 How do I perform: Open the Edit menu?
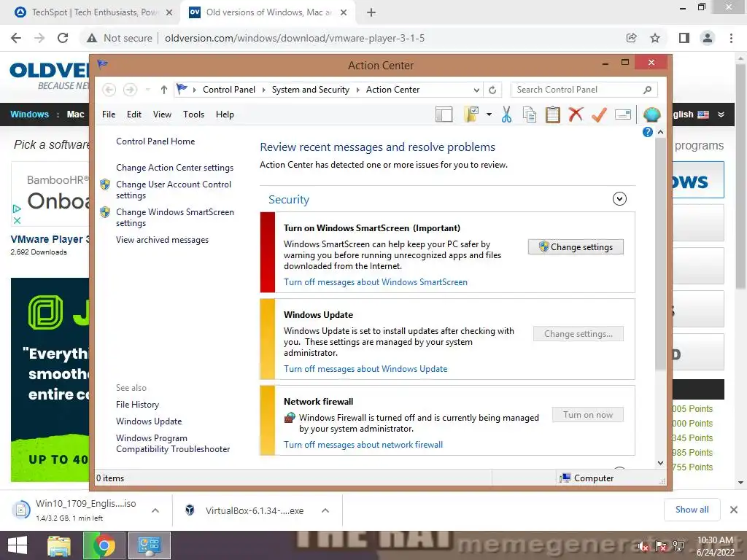(134, 114)
